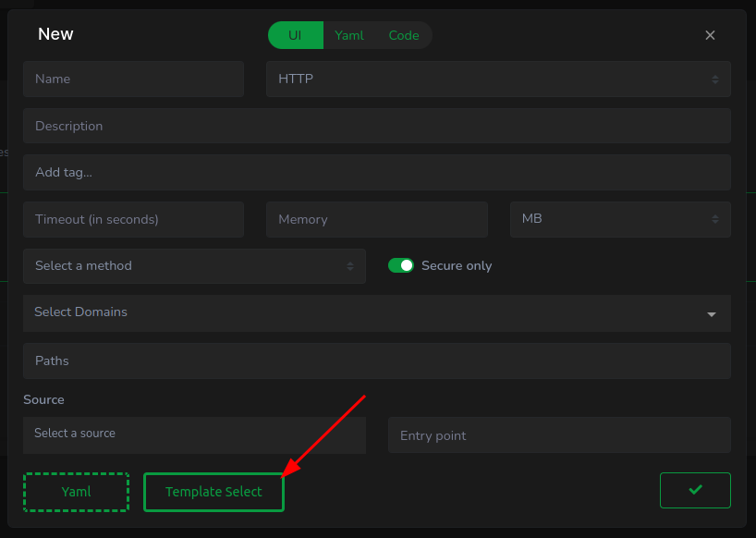Focus the Timeout in seconds field
756x538 pixels.
pyautogui.click(x=133, y=220)
